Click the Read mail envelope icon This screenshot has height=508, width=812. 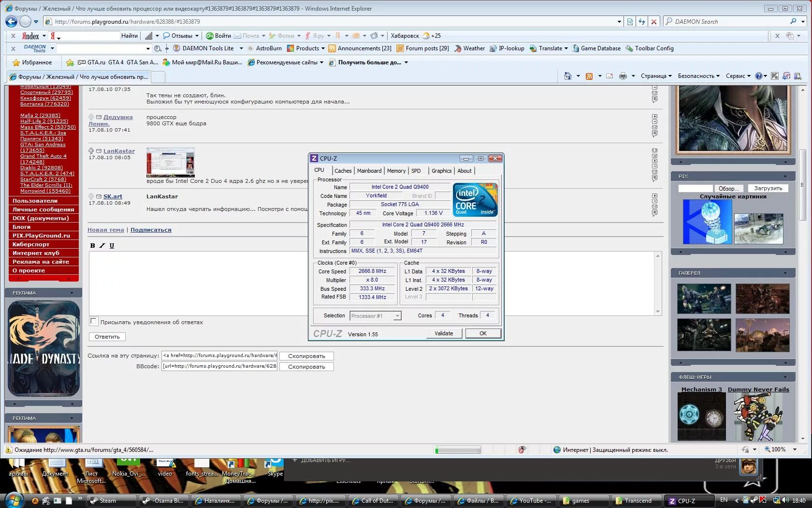point(609,76)
